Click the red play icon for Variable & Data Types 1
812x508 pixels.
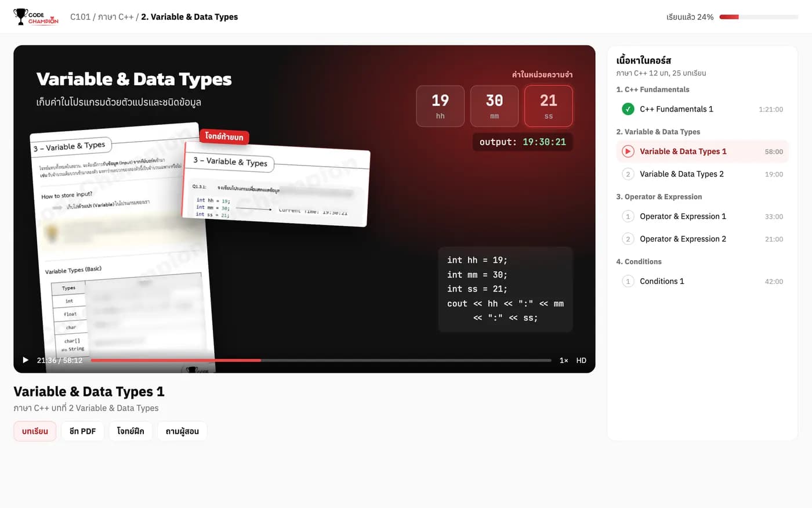tap(628, 152)
